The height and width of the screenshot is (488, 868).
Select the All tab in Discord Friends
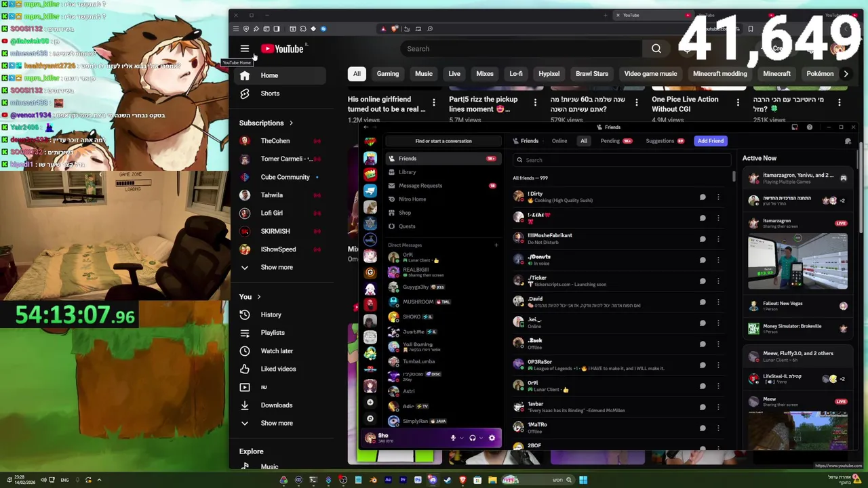click(584, 141)
